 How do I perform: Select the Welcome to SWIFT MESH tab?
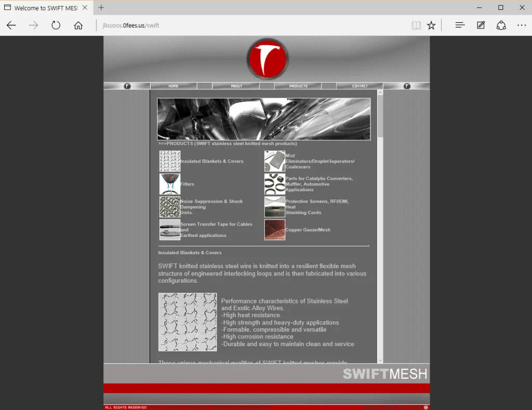(46, 8)
